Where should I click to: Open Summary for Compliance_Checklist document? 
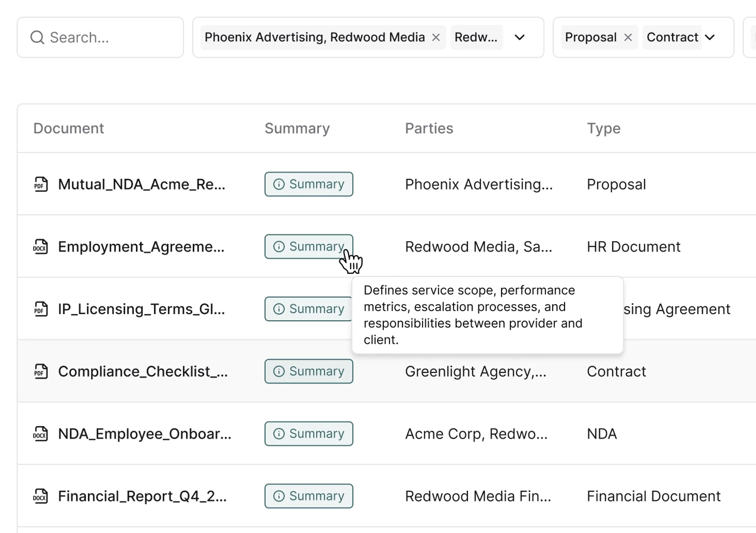(309, 371)
